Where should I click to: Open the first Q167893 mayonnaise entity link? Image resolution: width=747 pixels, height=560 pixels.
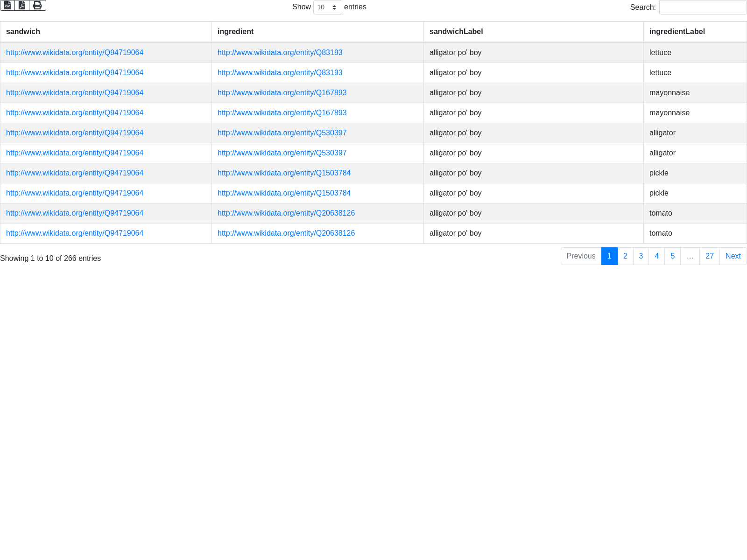click(282, 93)
